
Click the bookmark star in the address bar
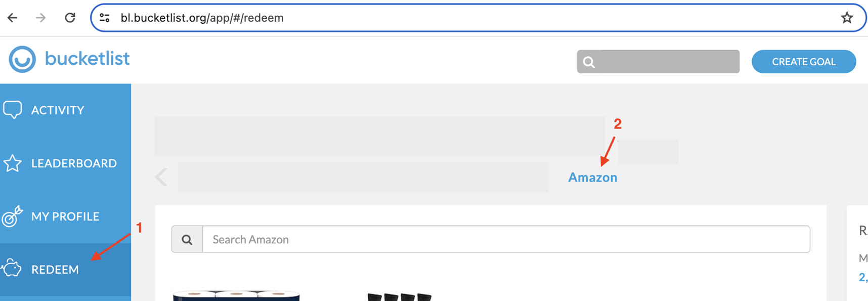point(847,17)
